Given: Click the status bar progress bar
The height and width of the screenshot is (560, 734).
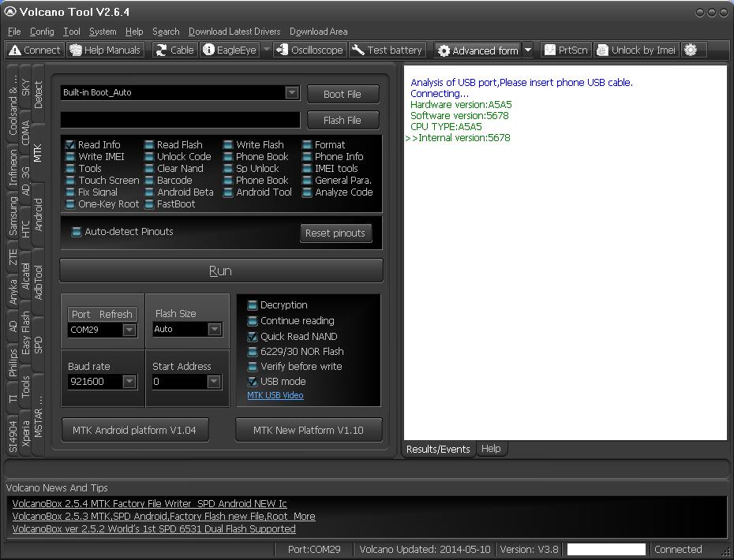Looking at the screenshot, I should [x=605, y=549].
